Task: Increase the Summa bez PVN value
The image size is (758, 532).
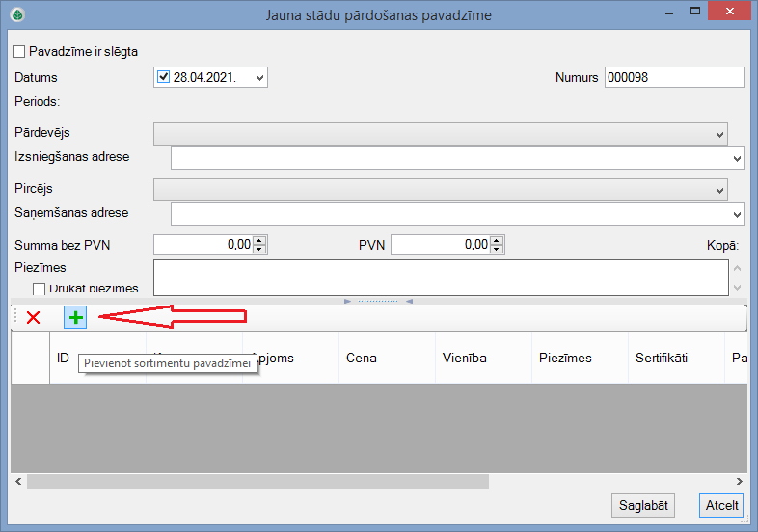Action: (259, 241)
